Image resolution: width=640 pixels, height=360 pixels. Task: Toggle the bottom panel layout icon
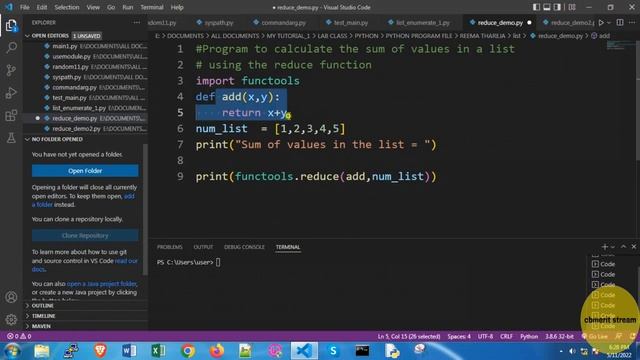(x=547, y=7)
